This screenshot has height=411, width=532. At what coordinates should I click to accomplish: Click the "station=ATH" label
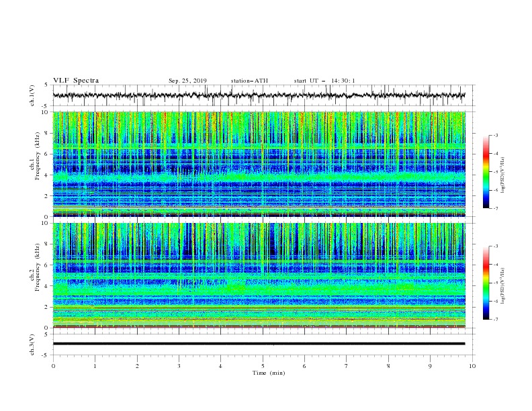(249, 81)
